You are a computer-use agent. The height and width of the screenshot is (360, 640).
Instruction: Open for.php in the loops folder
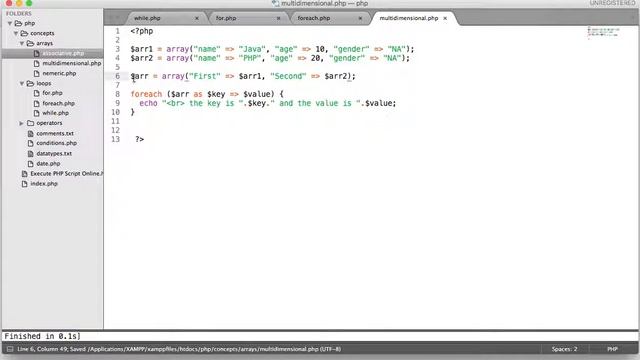point(52,93)
